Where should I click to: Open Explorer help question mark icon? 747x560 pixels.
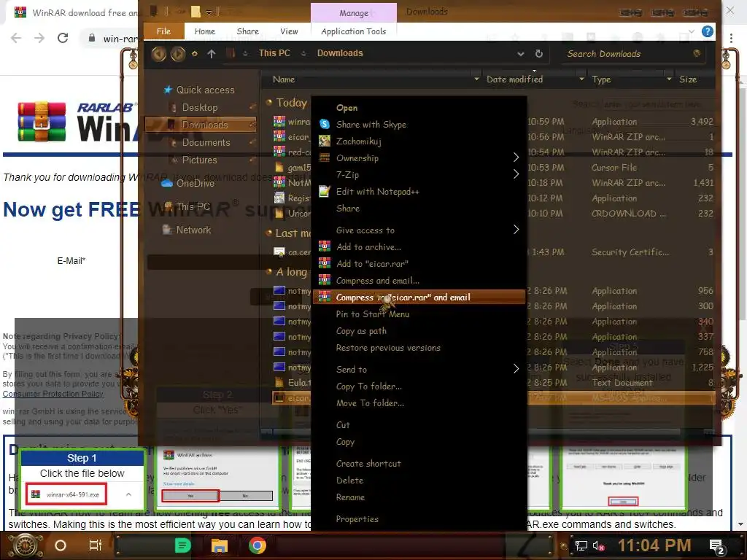(708, 31)
